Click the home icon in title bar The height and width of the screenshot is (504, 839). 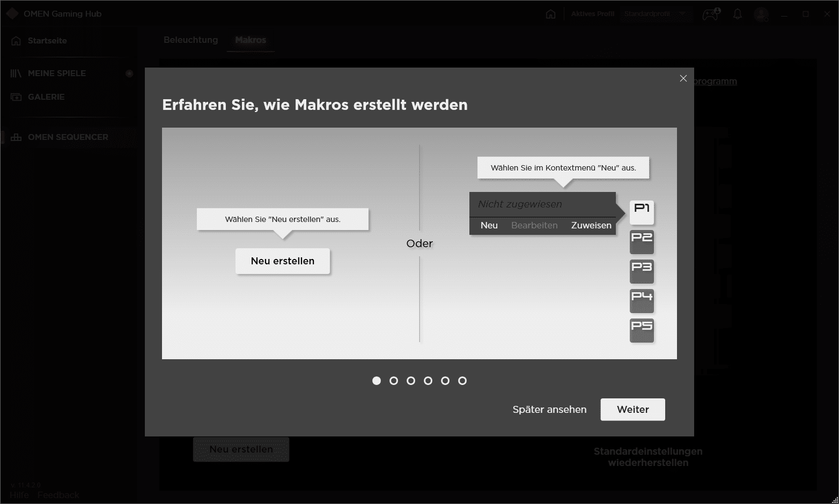point(550,14)
